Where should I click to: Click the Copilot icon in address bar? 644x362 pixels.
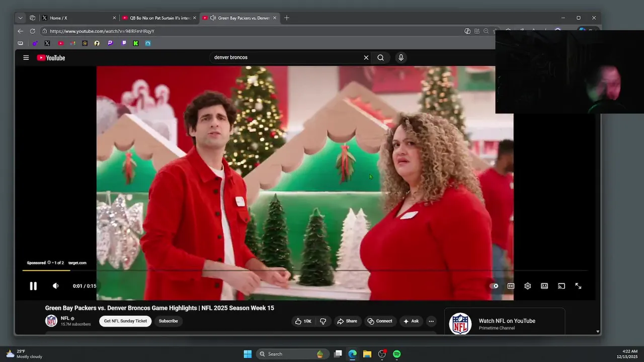click(467, 31)
